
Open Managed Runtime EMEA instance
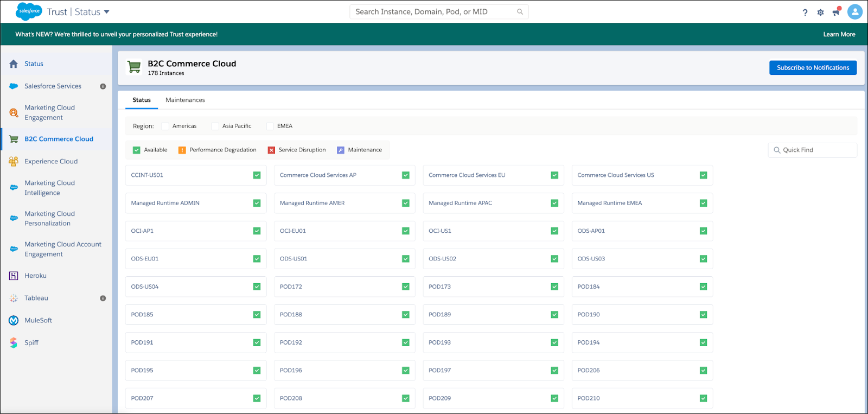coord(642,203)
